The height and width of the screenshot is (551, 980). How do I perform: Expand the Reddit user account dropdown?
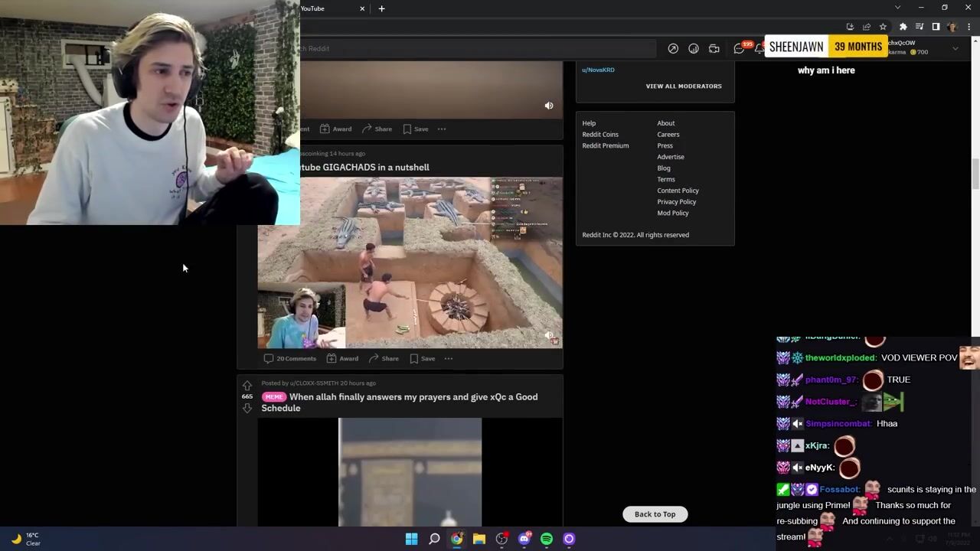point(955,48)
